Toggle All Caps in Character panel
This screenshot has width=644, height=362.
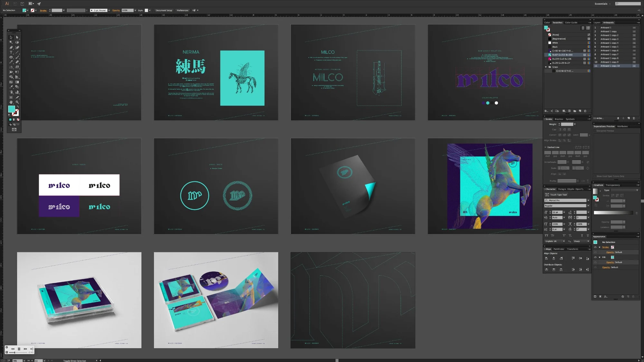(x=546, y=235)
